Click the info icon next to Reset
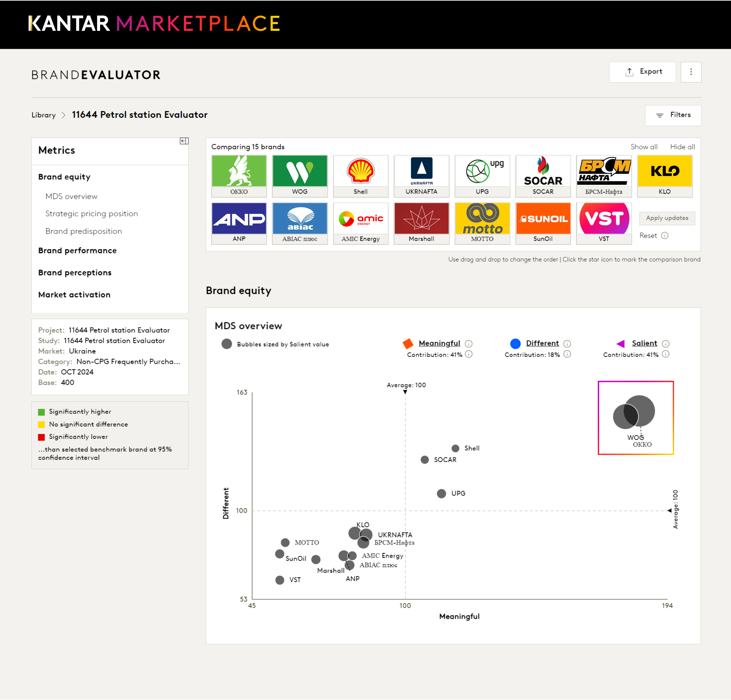The height and width of the screenshot is (700, 731). pos(665,235)
